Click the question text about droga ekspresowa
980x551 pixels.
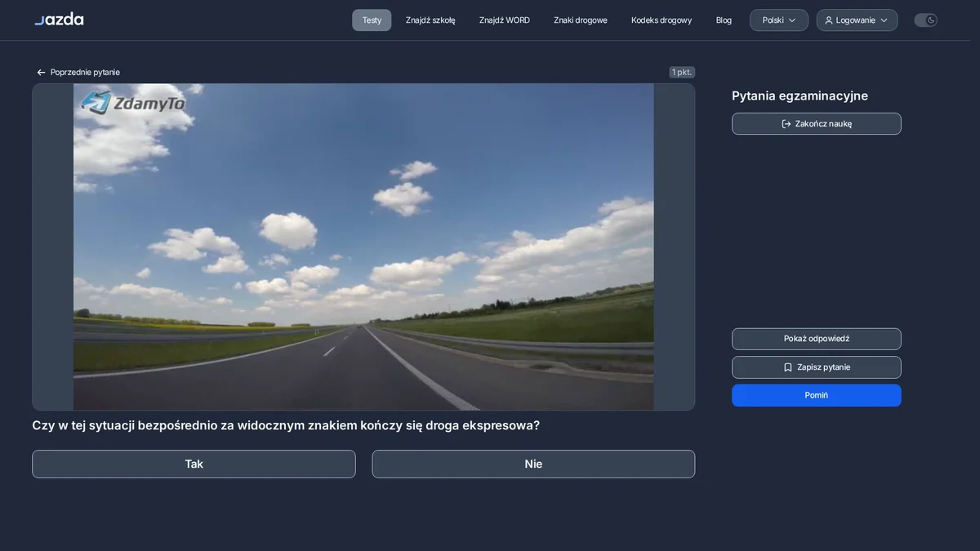click(286, 425)
